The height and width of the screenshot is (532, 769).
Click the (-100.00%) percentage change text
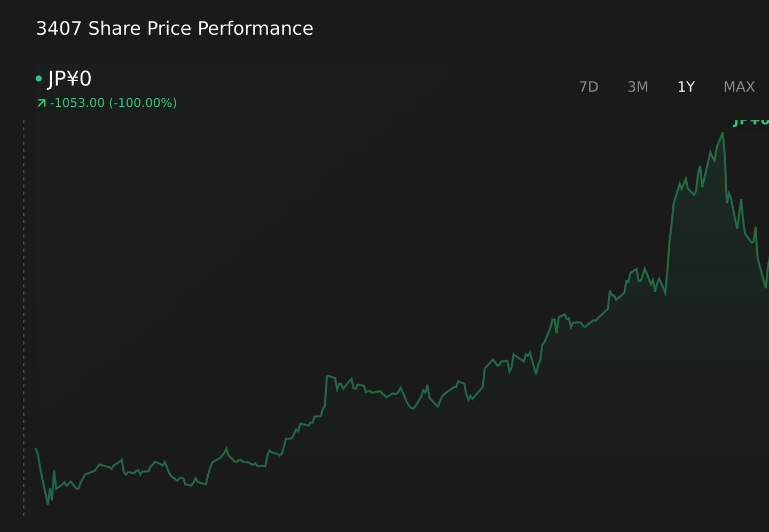[143, 103]
